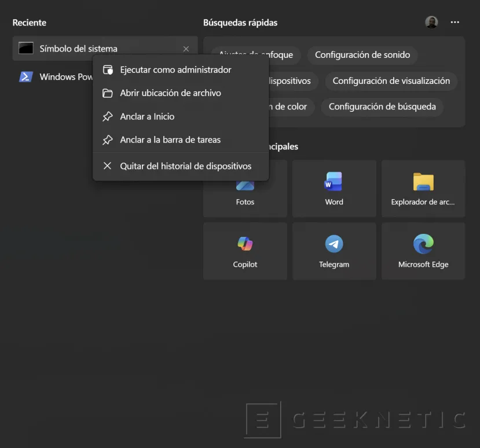Open Configuración de visualización
Screen dimensions: 480x448
(x=391, y=81)
